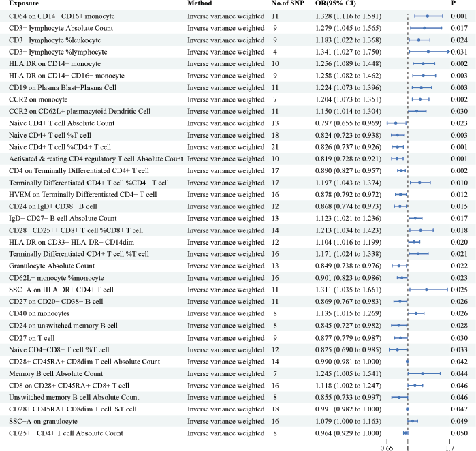This screenshot has height=451, width=476.
Task: Click 'Memory B cell Absolute Count' exposure
Action: (x=56, y=373)
